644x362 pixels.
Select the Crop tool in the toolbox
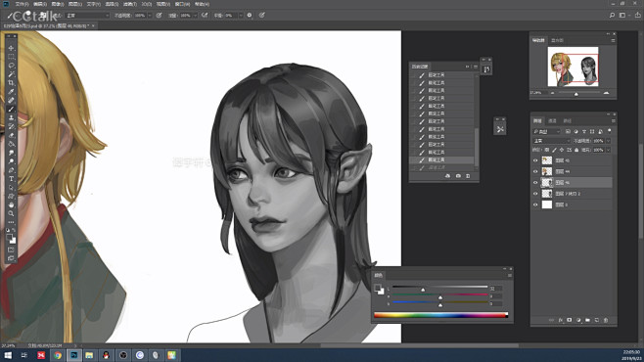click(x=11, y=83)
